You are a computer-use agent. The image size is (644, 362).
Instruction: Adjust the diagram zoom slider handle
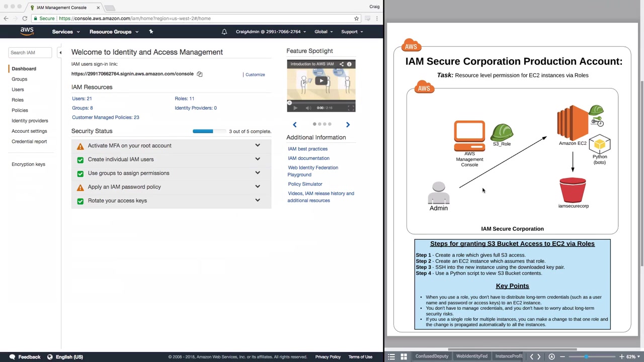[x=586, y=356]
